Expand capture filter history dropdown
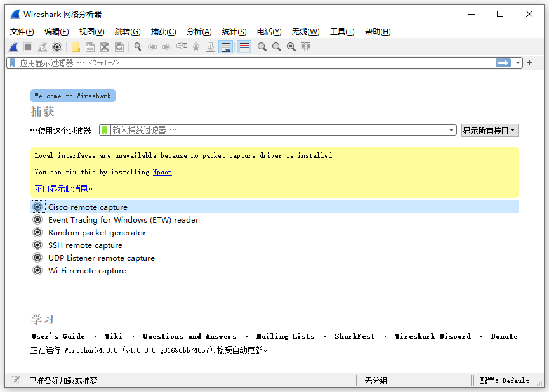 451,130
